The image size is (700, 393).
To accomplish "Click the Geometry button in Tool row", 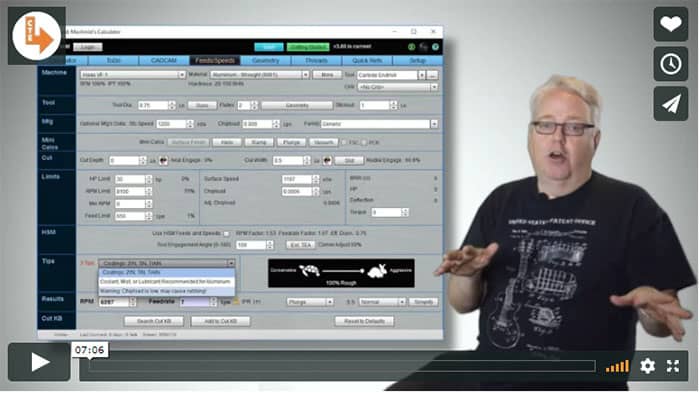I will [x=297, y=105].
